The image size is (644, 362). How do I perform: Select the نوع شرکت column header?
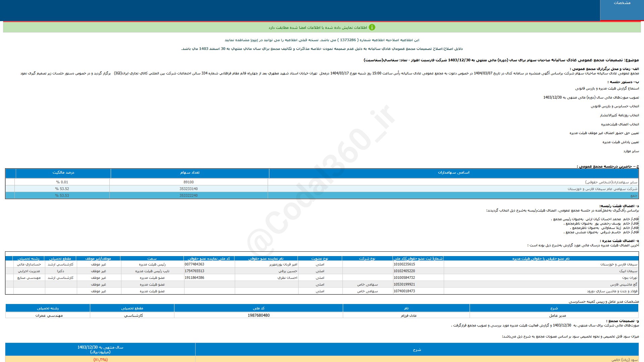tap(367, 258)
